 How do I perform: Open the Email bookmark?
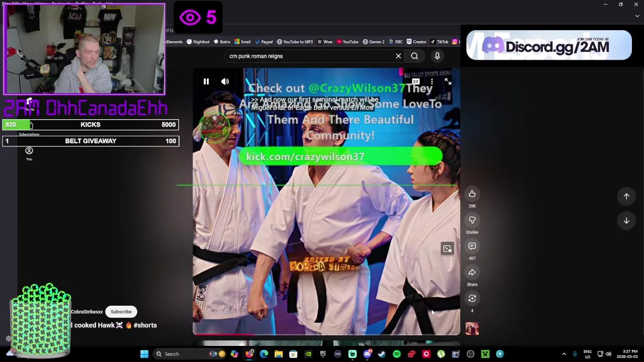pos(243,42)
